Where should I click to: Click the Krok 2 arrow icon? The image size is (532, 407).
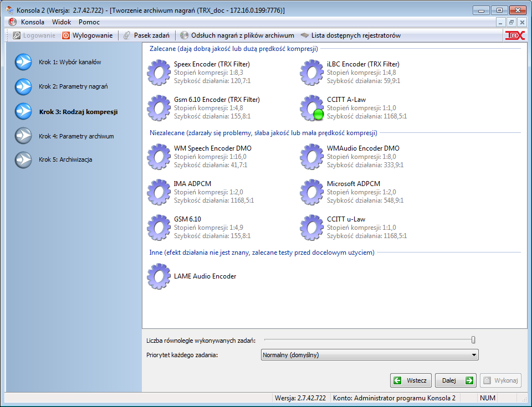tap(23, 86)
